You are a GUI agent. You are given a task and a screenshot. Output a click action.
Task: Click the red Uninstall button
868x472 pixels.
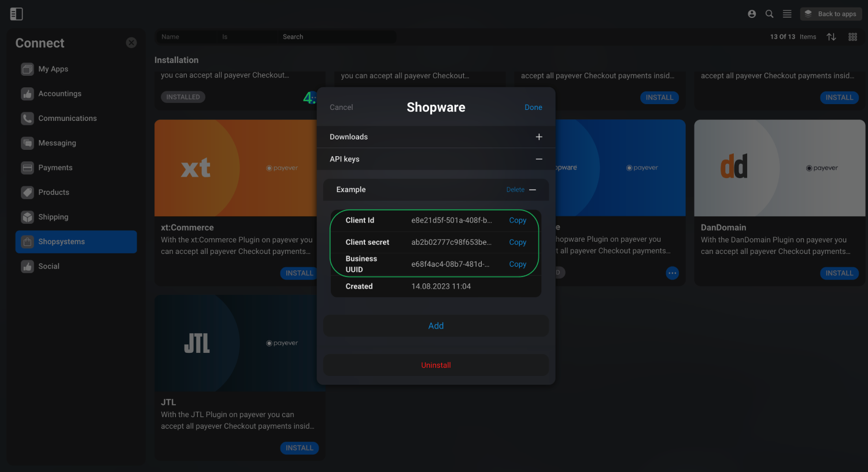pyautogui.click(x=436, y=366)
